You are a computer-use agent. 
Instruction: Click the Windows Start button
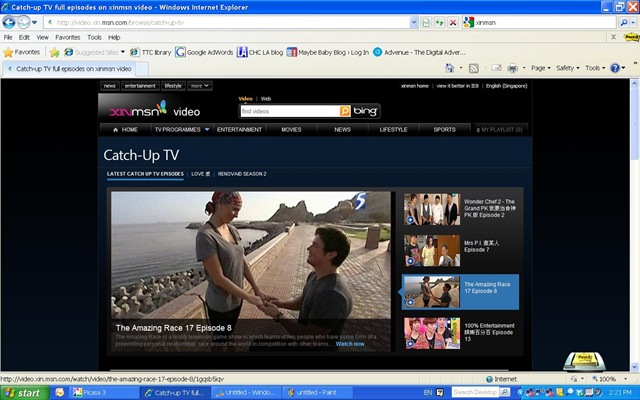point(24,393)
